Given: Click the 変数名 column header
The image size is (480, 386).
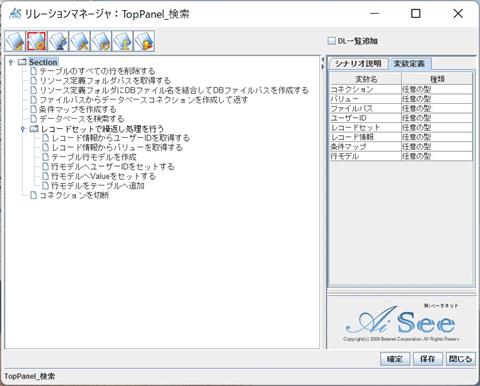Looking at the screenshot, I should coord(366,79).
